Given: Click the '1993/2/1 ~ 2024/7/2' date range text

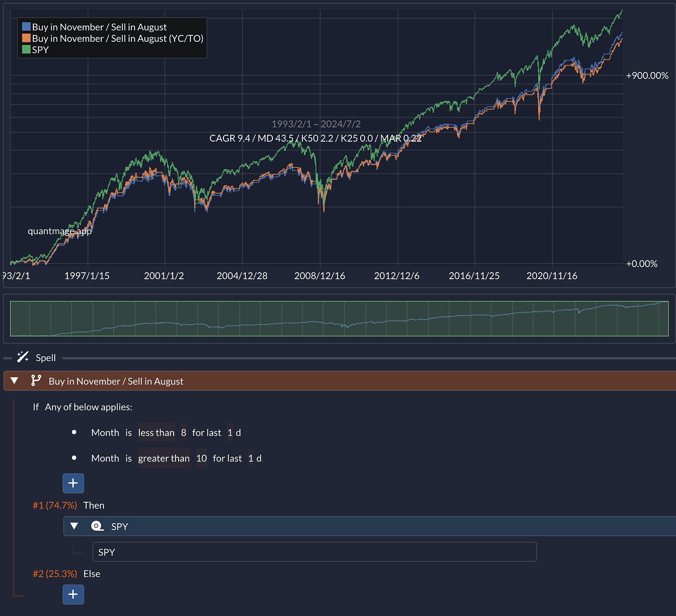Looking at the screenshot, I should (316, 124).
